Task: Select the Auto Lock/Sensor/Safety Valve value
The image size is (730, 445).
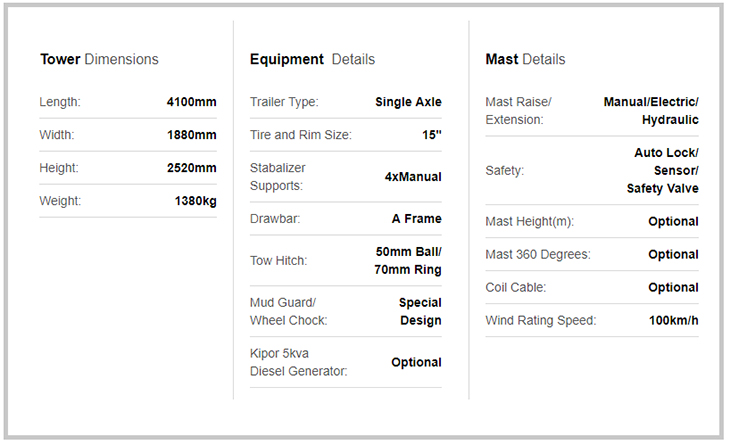Action: 663,170
